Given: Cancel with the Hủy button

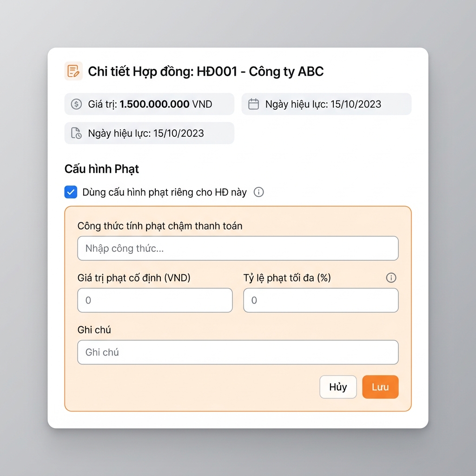Looking at the screenshot, I should (338, 387).
